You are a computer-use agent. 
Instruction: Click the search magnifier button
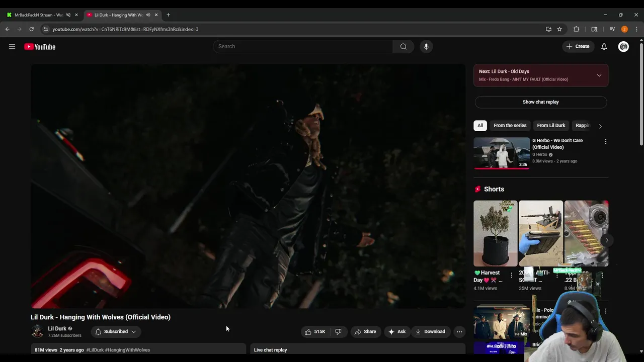[403, 46]
